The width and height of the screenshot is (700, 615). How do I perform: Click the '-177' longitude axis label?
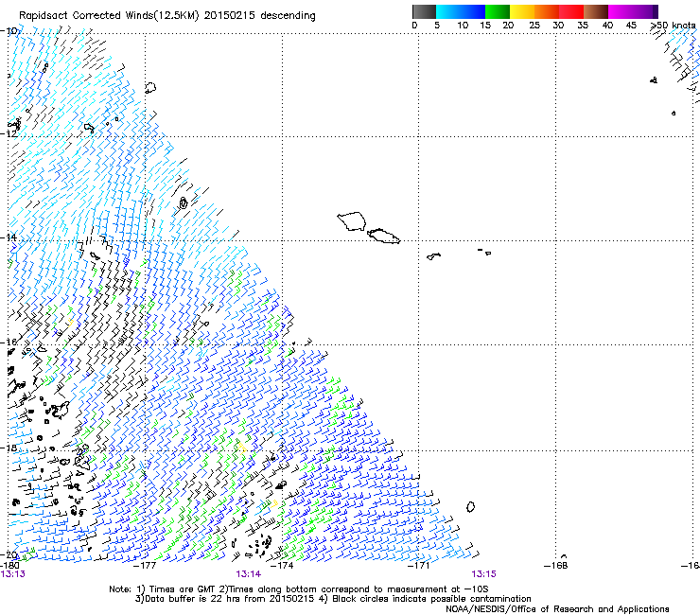point(145,566)
